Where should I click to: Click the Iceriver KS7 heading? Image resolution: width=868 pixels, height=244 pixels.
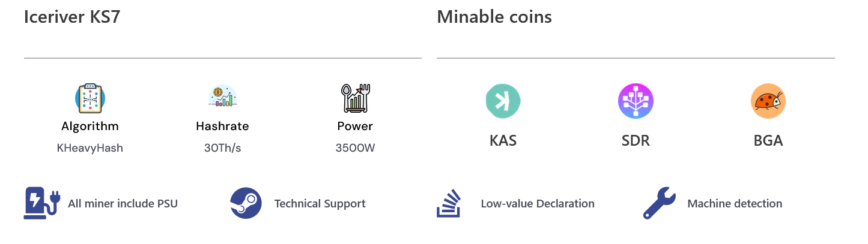pyautogui.click(x=72, y=17)
